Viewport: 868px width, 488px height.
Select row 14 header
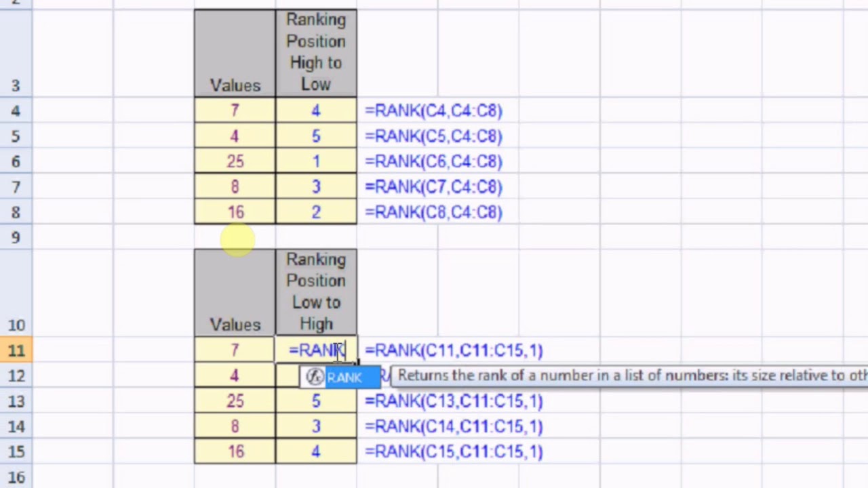coord(16,426)
